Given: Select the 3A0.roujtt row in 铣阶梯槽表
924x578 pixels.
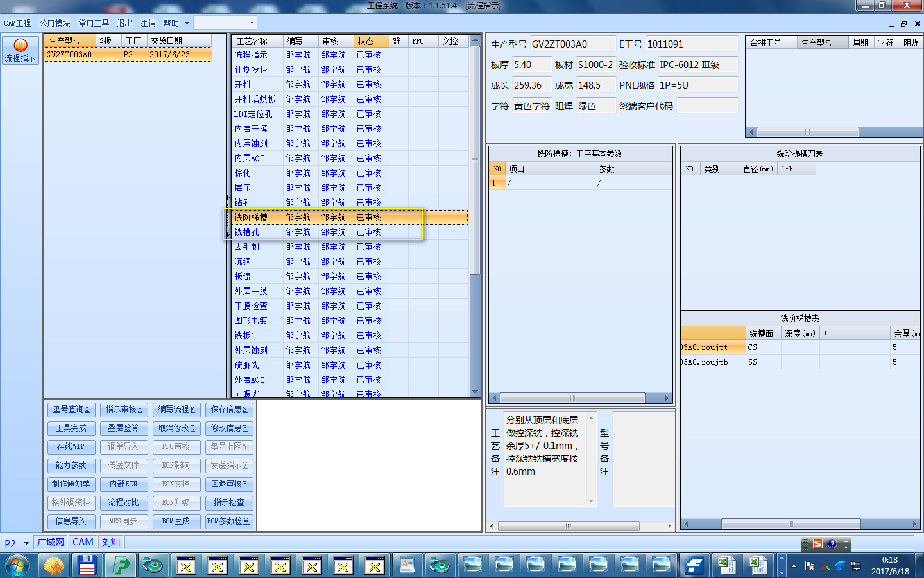Looking at the screenshot, I should tap(800, 347).
